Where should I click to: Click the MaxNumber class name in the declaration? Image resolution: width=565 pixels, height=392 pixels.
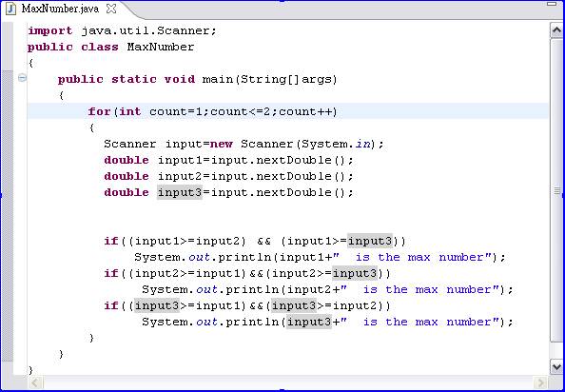(x=161, y=48)
